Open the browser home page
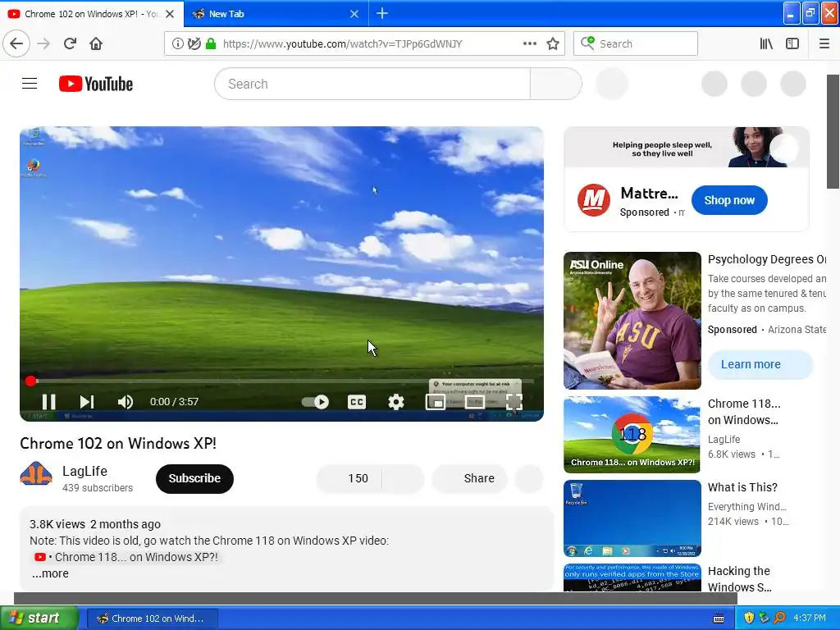The image size is (840, 630). click(x=96, y=43)
